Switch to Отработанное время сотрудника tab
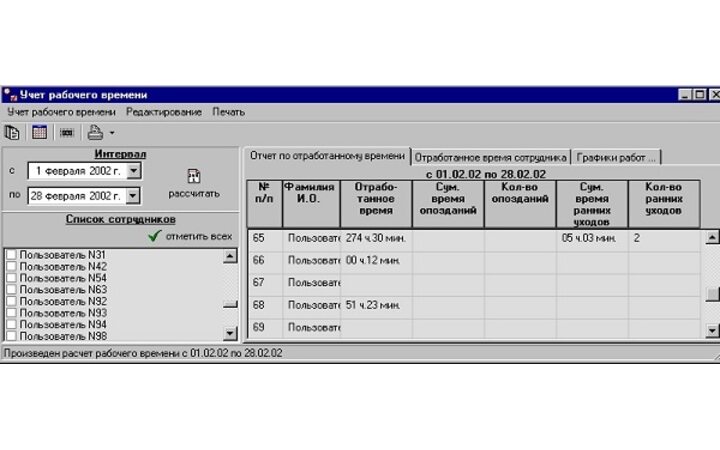Screen dimensions: 720x450 pos(490,157)
